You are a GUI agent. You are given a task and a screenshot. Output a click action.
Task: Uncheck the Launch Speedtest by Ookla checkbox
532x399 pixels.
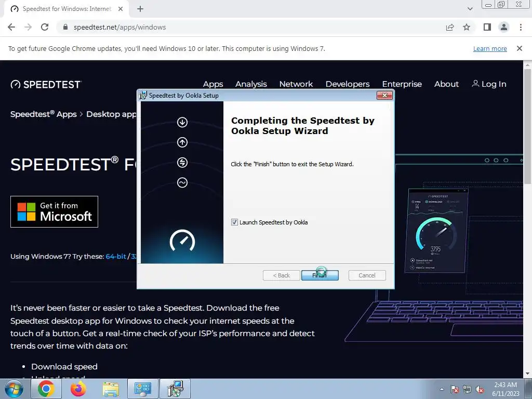point(234,222)
